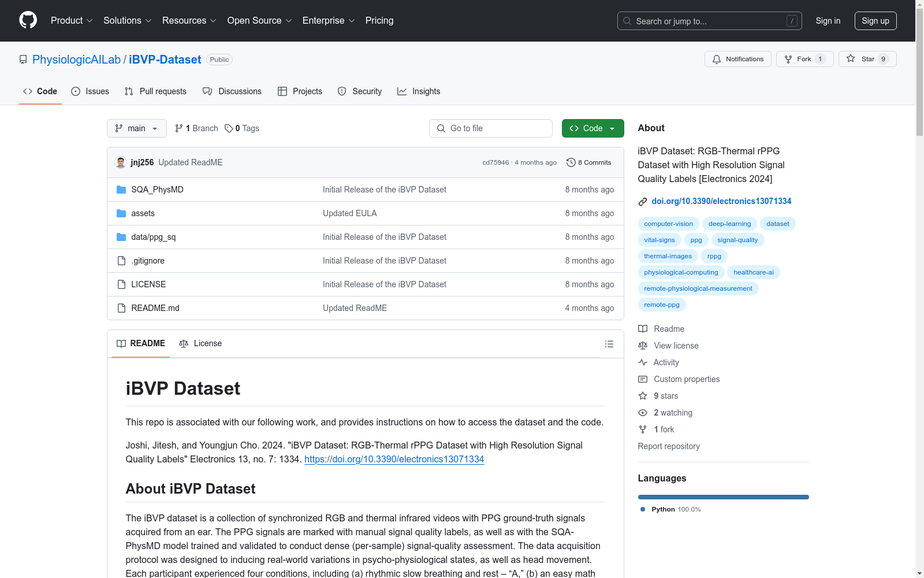Open the PhysiologicAILab owner link
The height and width of the screenshot is (578, 924).
[x=77, y=60]
